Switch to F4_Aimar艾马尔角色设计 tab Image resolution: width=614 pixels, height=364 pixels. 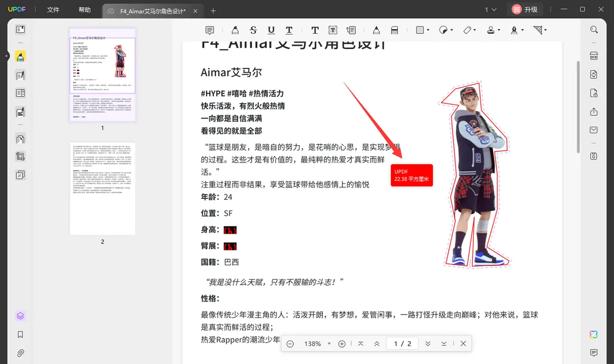(153, 11)
